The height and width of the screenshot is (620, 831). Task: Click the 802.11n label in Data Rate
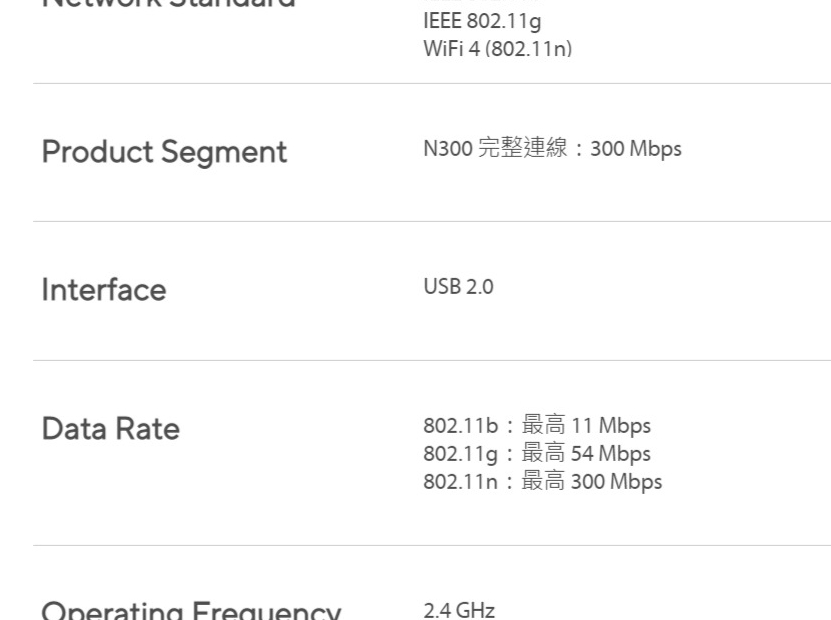click(461, 482)
